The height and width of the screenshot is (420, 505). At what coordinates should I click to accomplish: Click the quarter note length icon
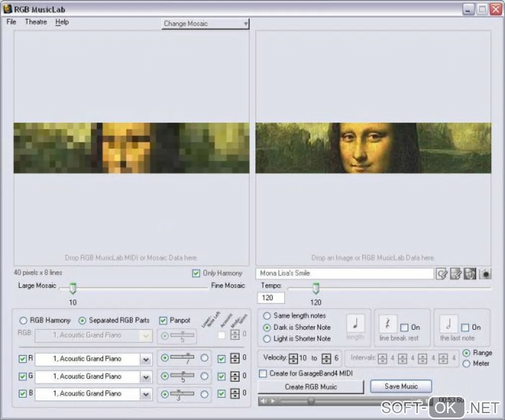[355, 323]
